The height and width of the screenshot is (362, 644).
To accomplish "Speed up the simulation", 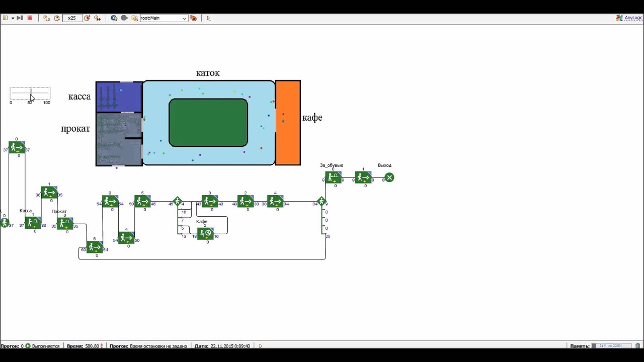I will click(x=87, y=18).
